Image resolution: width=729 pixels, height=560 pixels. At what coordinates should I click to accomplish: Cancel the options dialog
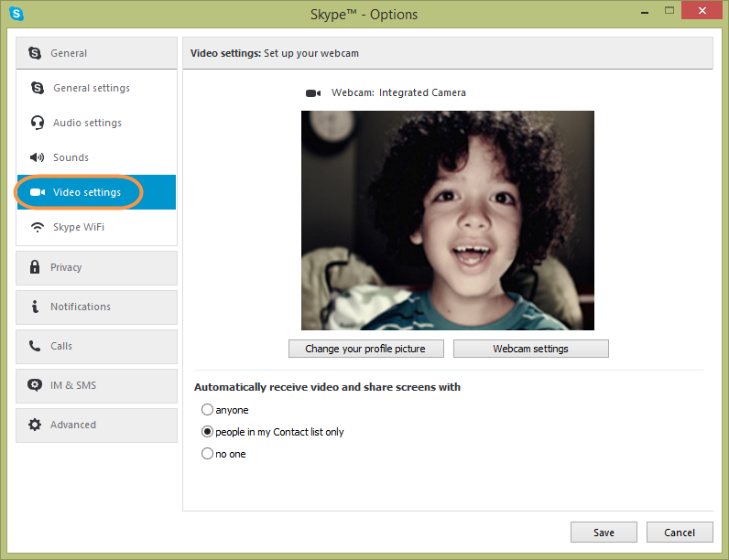pos(680,533)
